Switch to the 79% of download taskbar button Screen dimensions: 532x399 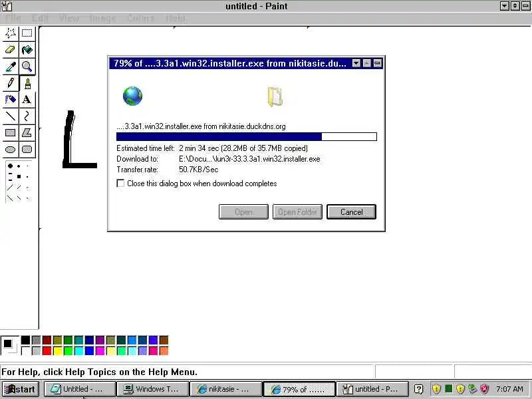(x=299, y=389)
